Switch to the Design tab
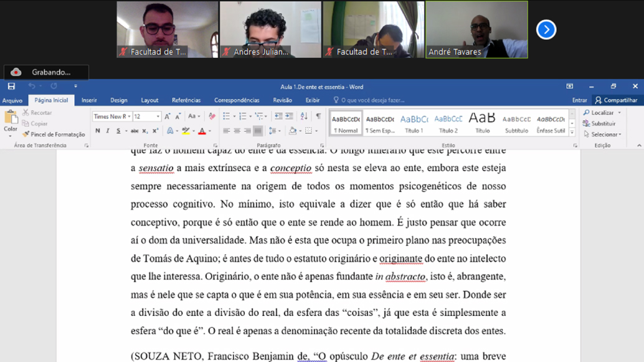 click(x=119, y=100)
